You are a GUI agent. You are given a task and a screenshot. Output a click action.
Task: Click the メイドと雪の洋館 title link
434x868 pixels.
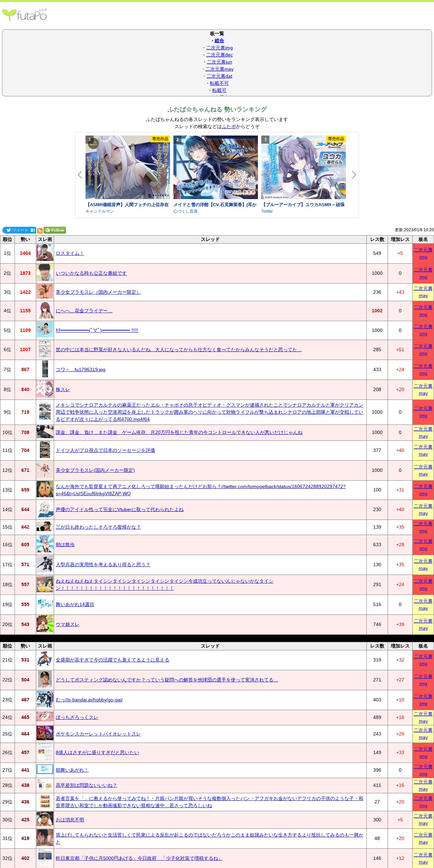click(x=215, y=204)
